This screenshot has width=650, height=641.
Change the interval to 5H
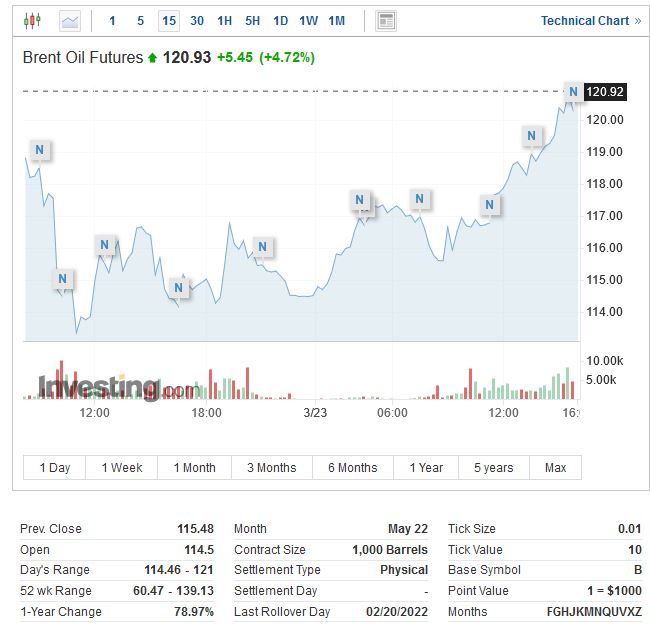coord(253,21)
